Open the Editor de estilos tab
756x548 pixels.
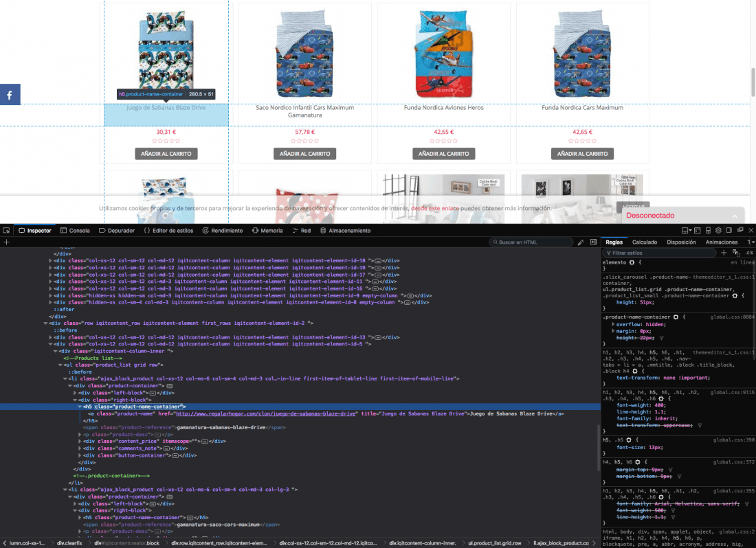point(169,231)
